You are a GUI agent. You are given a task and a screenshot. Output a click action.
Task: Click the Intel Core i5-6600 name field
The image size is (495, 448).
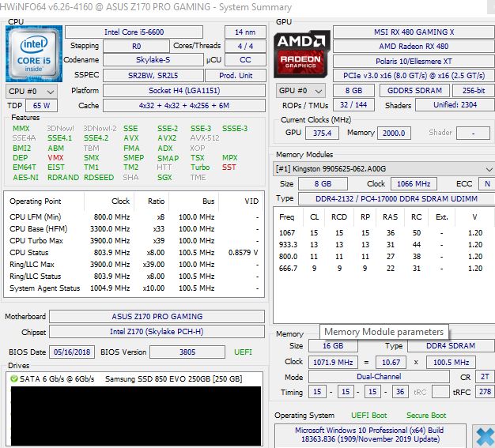[134, 32]
